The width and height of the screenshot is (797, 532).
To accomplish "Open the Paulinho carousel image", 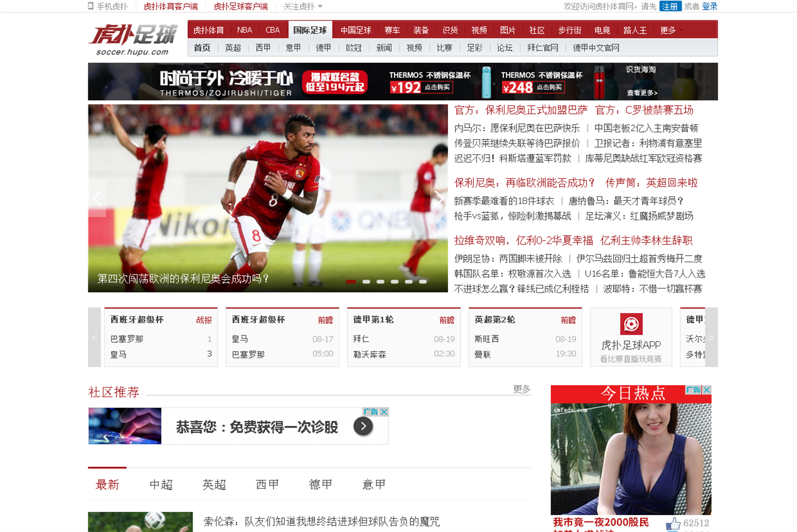I will point(268,198).
